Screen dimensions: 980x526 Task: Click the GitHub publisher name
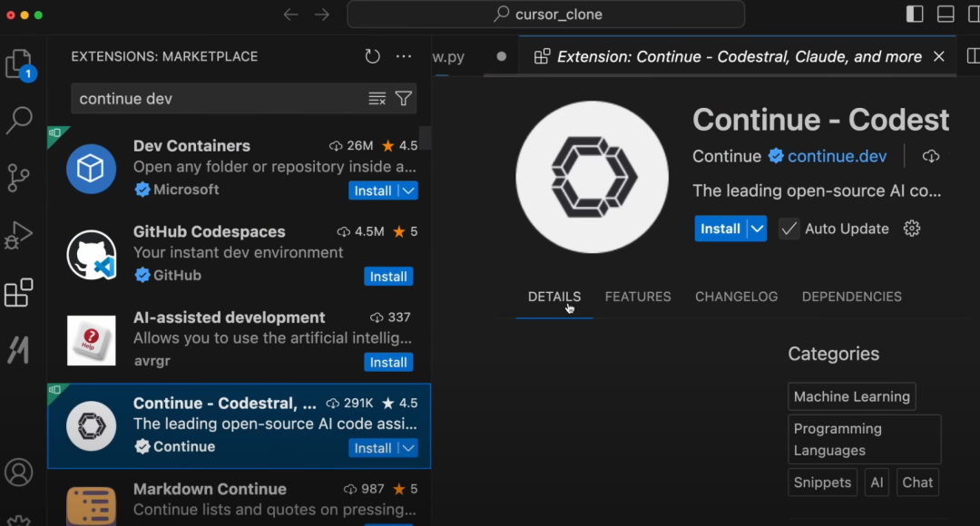(x=177, y=276)
